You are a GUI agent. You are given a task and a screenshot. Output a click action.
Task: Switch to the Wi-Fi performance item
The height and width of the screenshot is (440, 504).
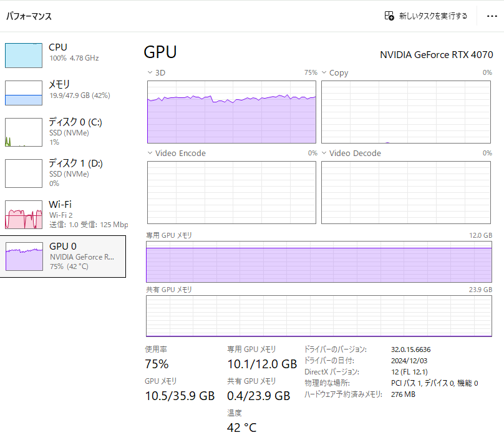click(x=61, y=205)
